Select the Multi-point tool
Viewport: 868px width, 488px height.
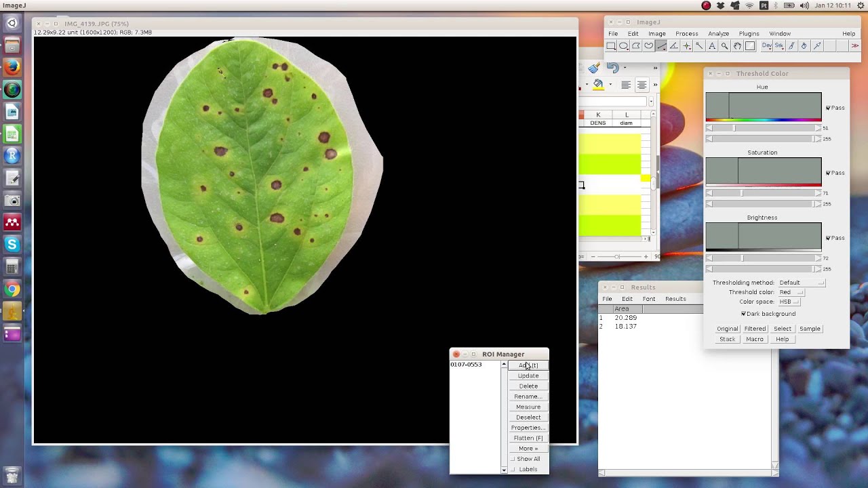point(687,46)
